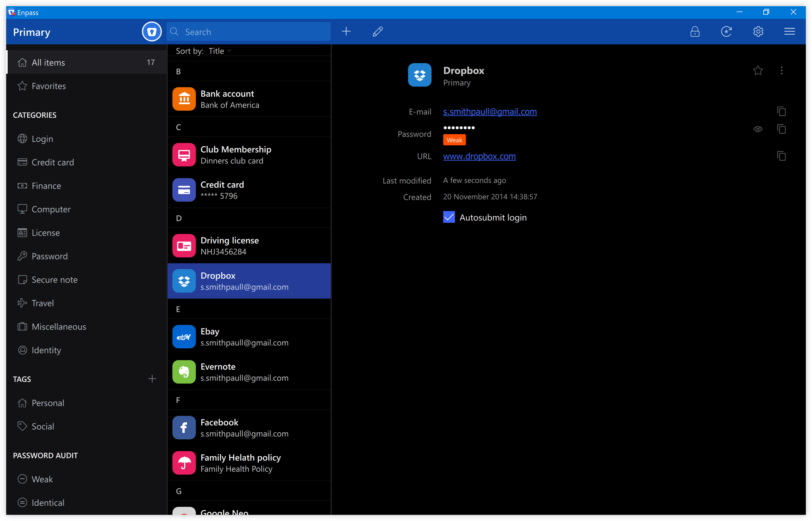Open Dropbox item more options menu

tap(782, 71)
